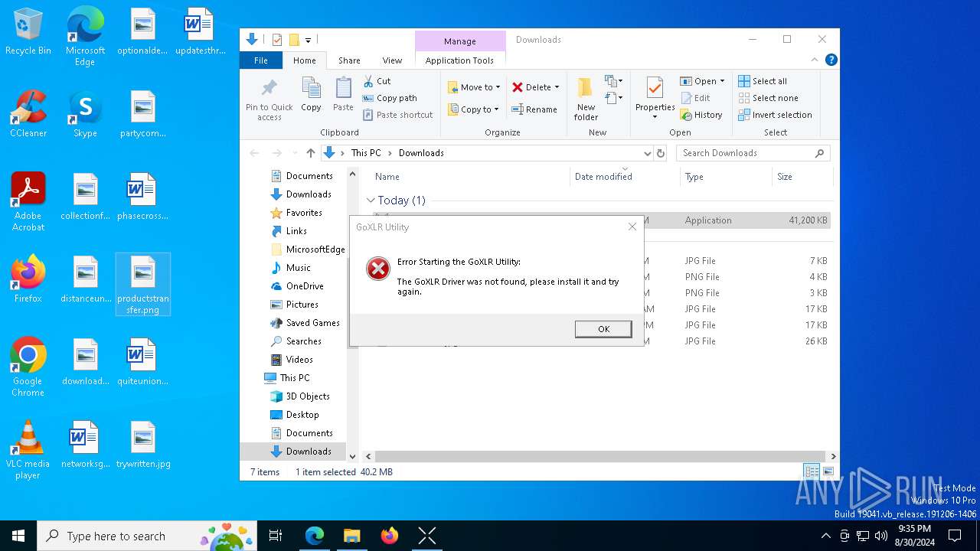Open the Copy to dropdown
The image size is (980, 551).
[x=473, y=109]
